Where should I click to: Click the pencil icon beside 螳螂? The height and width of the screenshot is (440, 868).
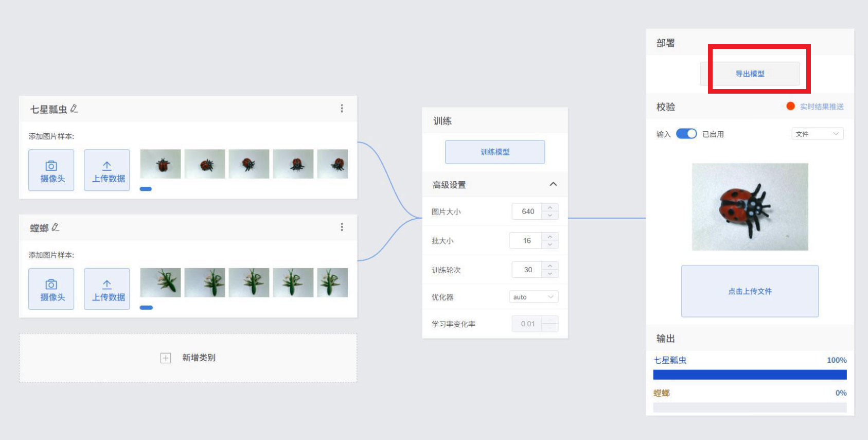point(56,227)
